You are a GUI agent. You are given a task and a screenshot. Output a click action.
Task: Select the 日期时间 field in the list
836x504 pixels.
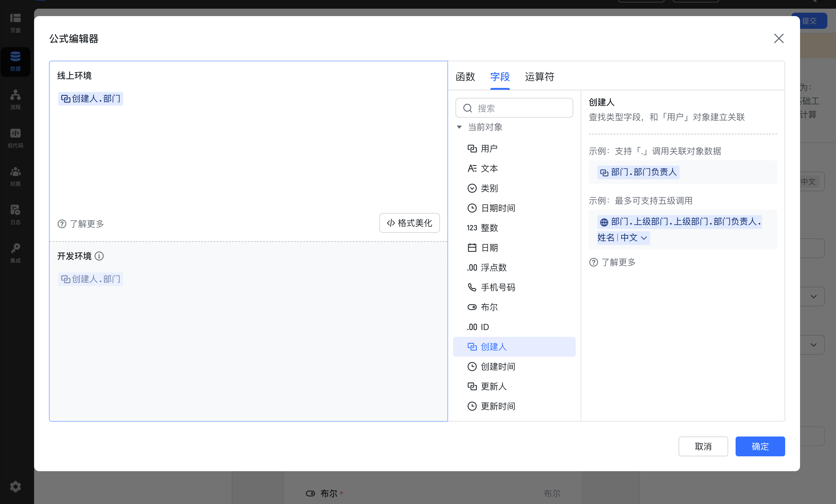514,208
